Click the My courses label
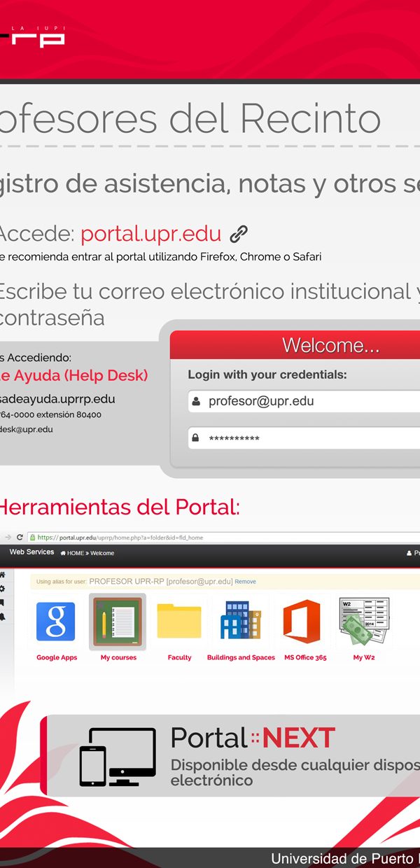Image resolution: width=420 pixels, height=868 pixels. click(118, 658)
